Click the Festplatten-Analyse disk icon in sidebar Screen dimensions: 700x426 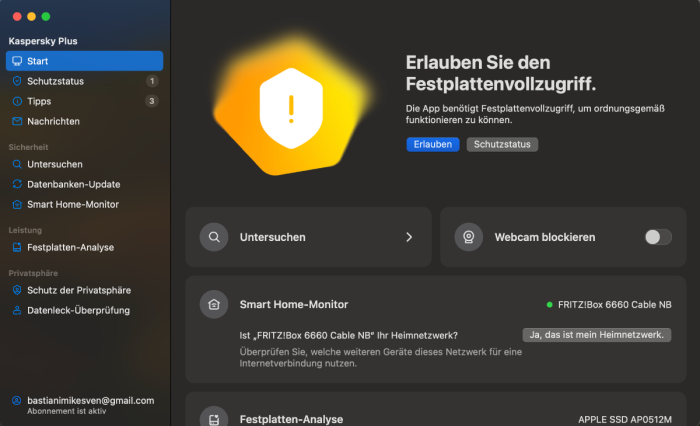pyautogui.click(x=17, y=247)
